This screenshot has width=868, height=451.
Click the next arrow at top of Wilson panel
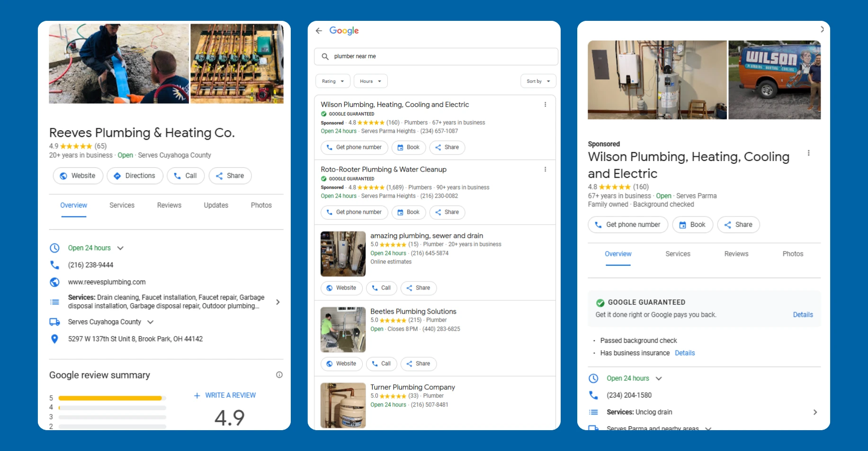[x=822, y=29]
